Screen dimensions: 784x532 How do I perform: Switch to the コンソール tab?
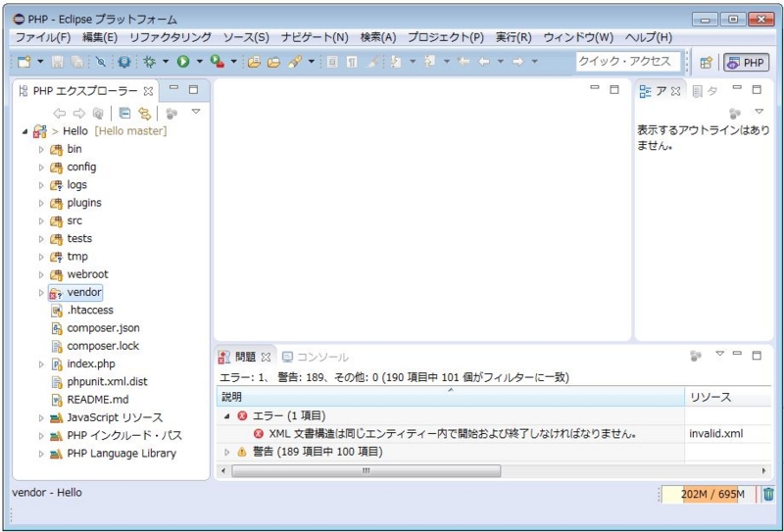315,357
